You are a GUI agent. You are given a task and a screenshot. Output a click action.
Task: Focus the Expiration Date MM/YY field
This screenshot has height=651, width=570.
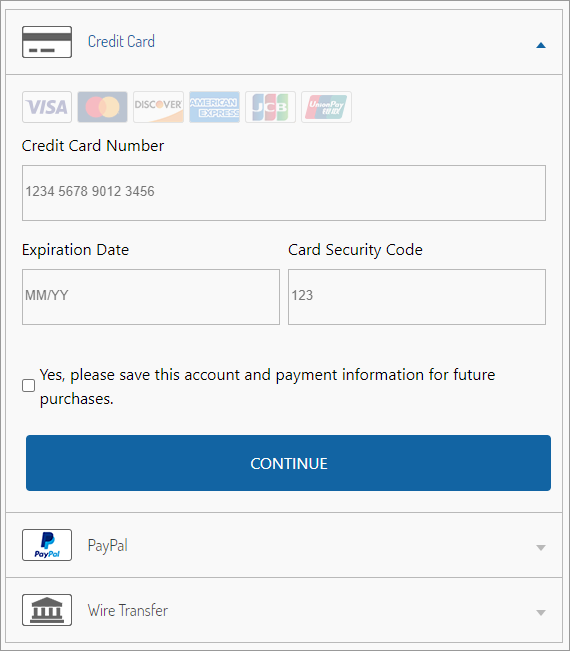coord(151,297)
